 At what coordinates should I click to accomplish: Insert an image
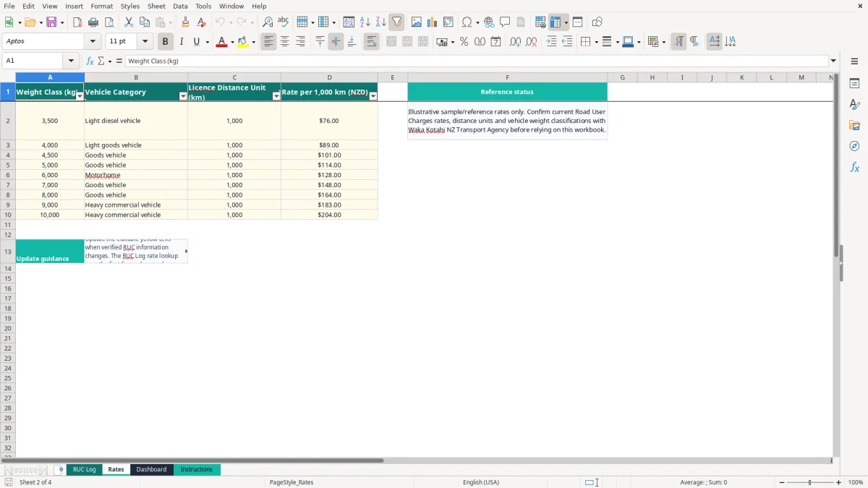pyautogui.click(x=416, y=22)
